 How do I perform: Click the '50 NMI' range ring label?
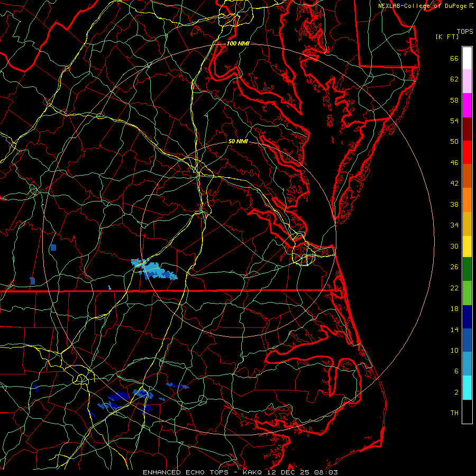238,141
